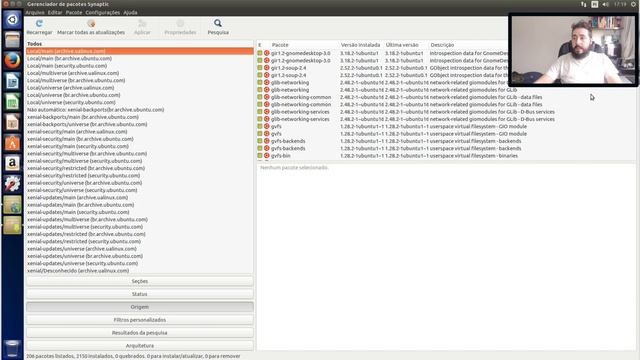
Task: Open the Configurações menu
Action: 102,12
